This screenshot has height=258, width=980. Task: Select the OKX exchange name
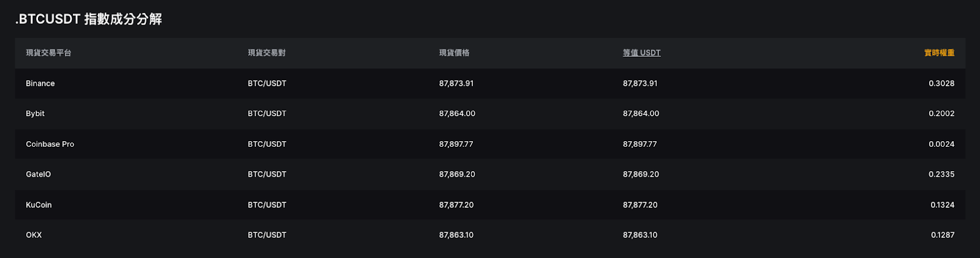point(34,235)
